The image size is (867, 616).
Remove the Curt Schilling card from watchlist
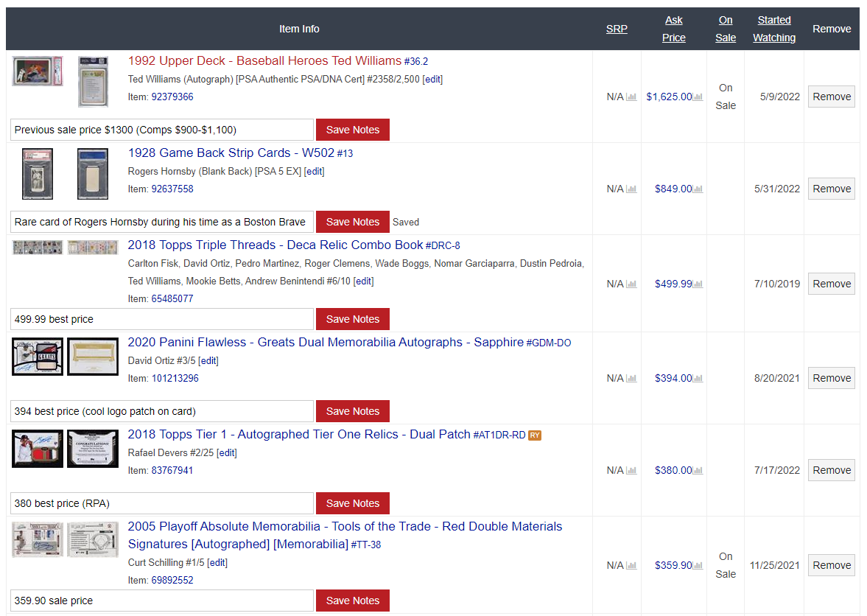832,565
